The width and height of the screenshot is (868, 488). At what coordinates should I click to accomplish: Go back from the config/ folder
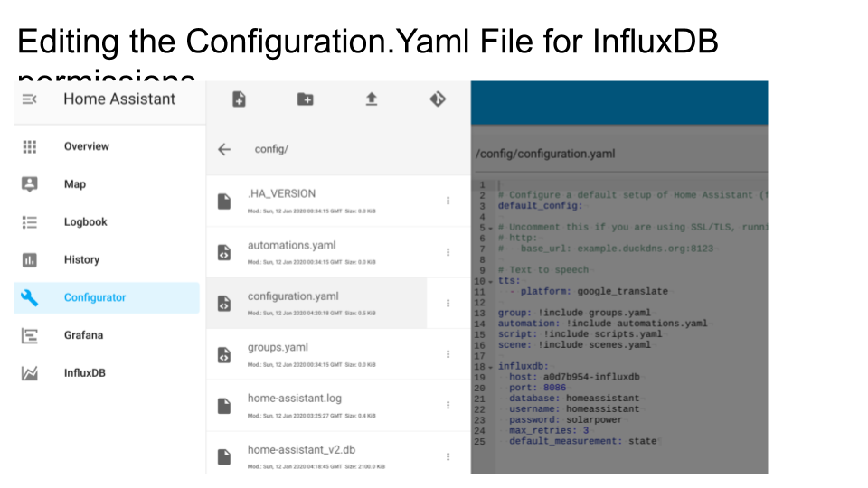pos(224,149)
